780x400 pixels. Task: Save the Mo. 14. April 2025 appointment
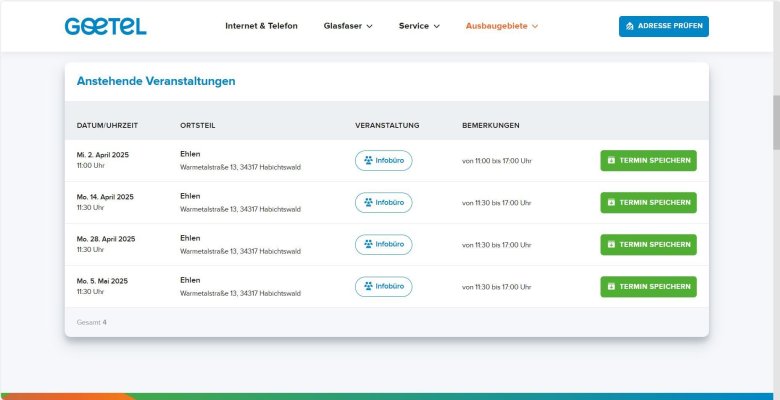[x=648, y=202]
